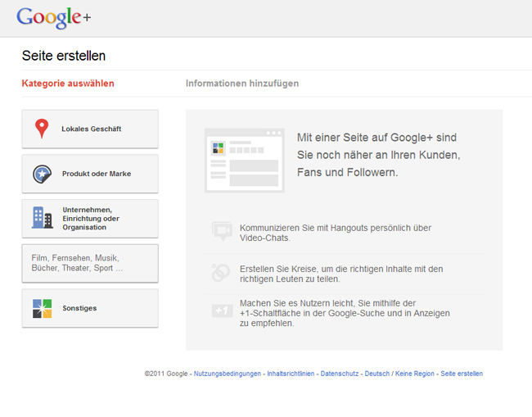Open the Nutzungsbedingungen link

pos(228,374)
